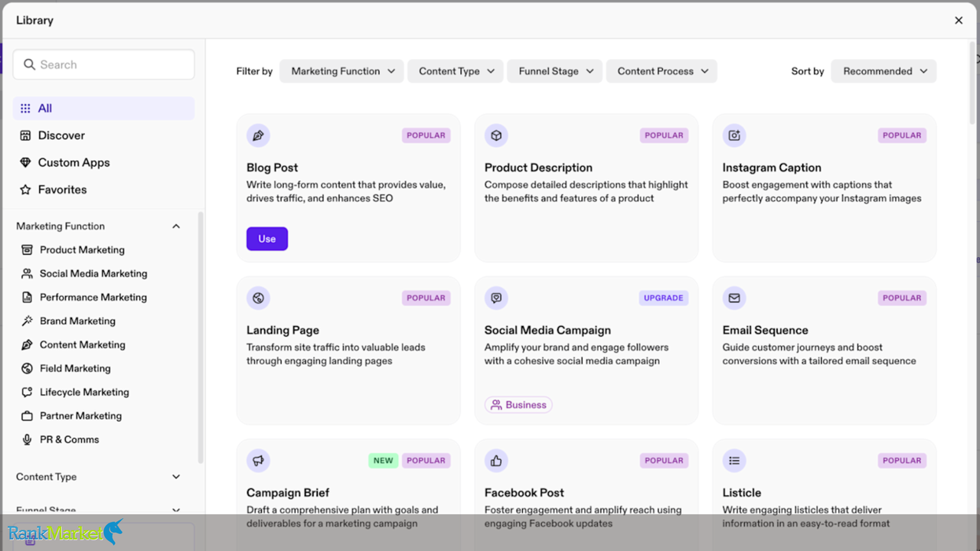Screen dimensions: 980x551
Task: Open the Product Description card title
Action: click(x=538, y=168)
